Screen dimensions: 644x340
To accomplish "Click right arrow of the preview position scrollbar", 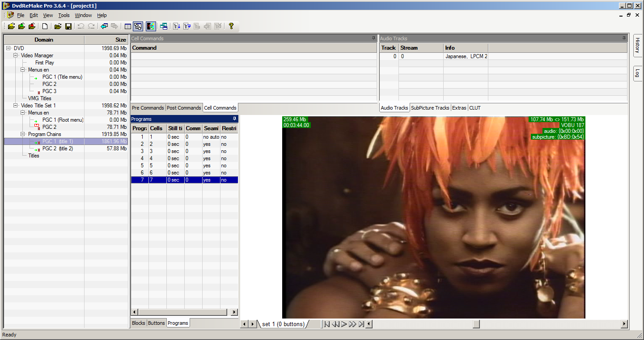I will tap(625, 324).
